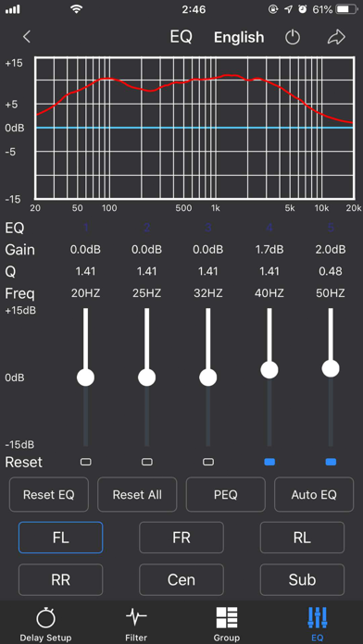Tap the battery icon in status bar
363x644 pixels.
(346, 9)
